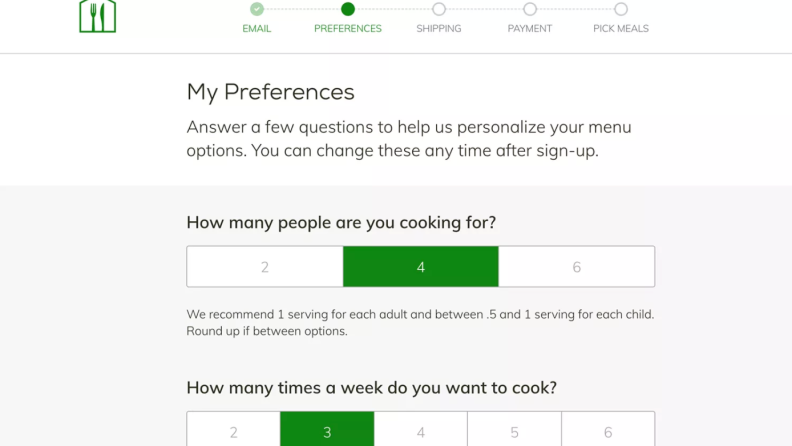Viewport: 792px width, 446px height.
Task: Click the completed Email step checkmark circle
Action: tap(257, 9)
